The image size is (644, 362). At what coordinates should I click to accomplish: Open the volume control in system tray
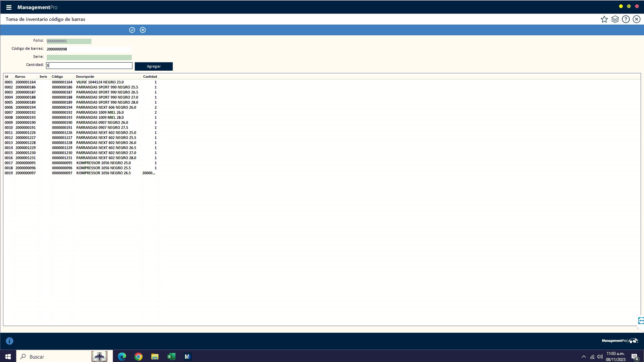600,357
